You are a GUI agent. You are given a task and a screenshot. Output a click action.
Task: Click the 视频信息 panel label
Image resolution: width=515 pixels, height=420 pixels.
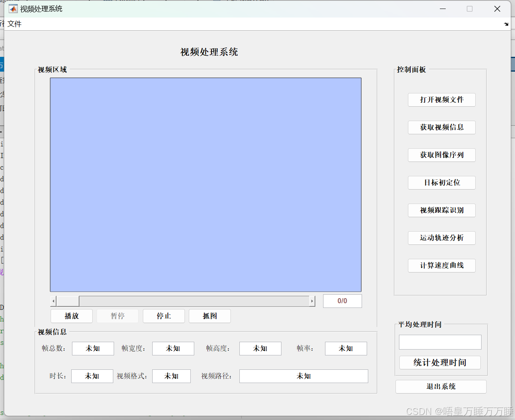coord(52,332)
